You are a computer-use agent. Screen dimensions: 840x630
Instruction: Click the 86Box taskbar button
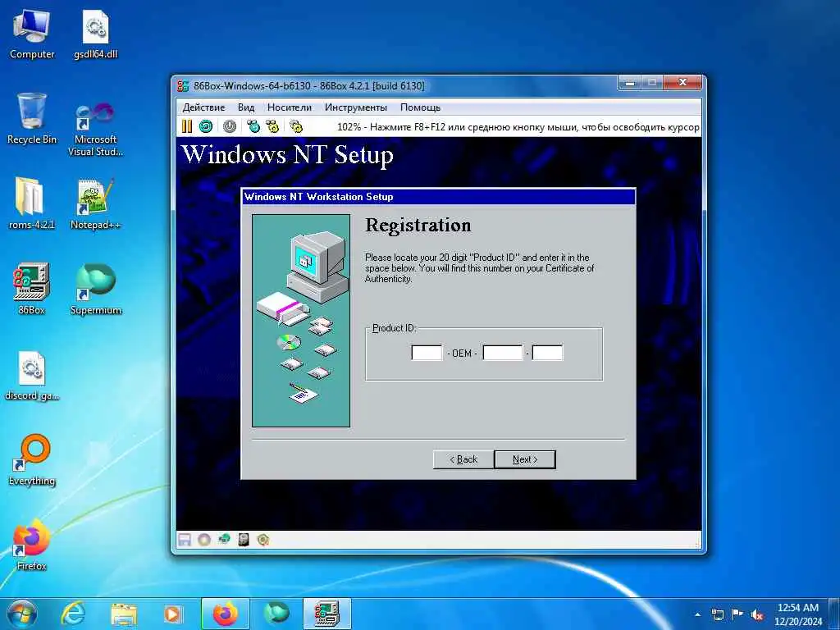click(x=326, y=614)
